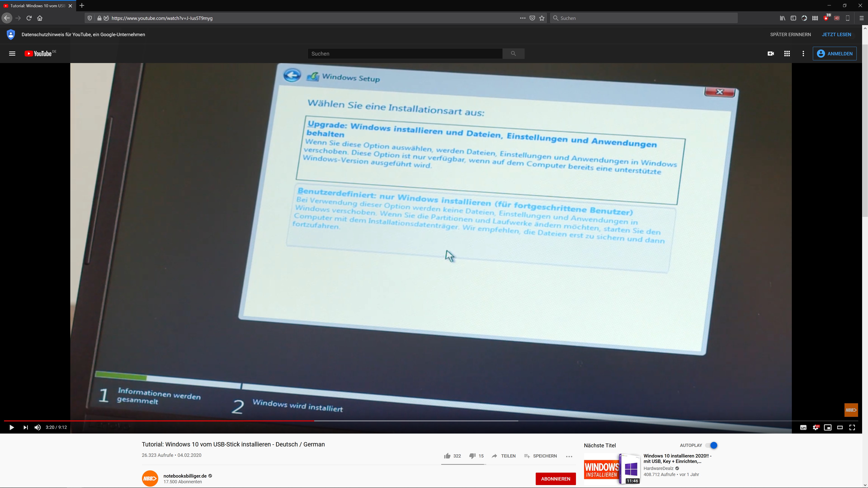Enter fullscreen video mode
This screenshot has width=868, height=488.
pos(852,427)
